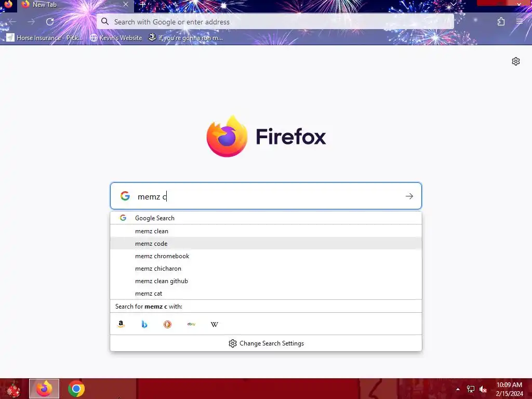
Task: Click the address bar field
Action: click(275, 22)
